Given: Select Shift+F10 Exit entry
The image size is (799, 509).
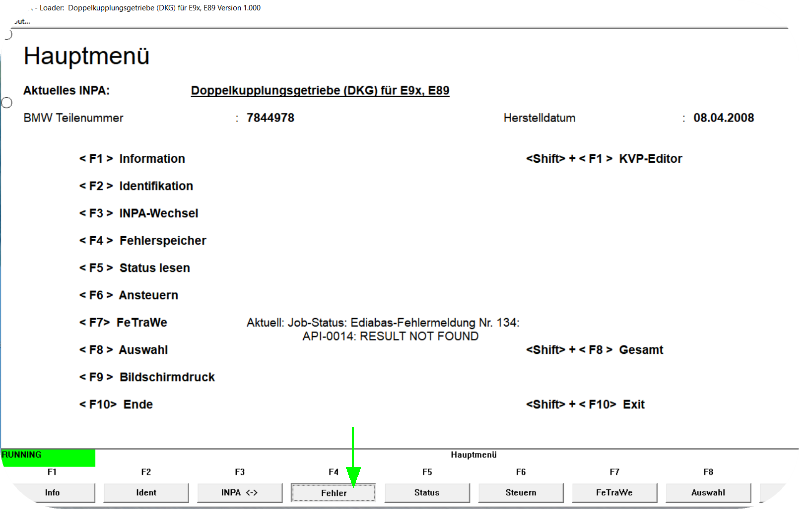Looking at the screenshot, I should coord(585,405).
